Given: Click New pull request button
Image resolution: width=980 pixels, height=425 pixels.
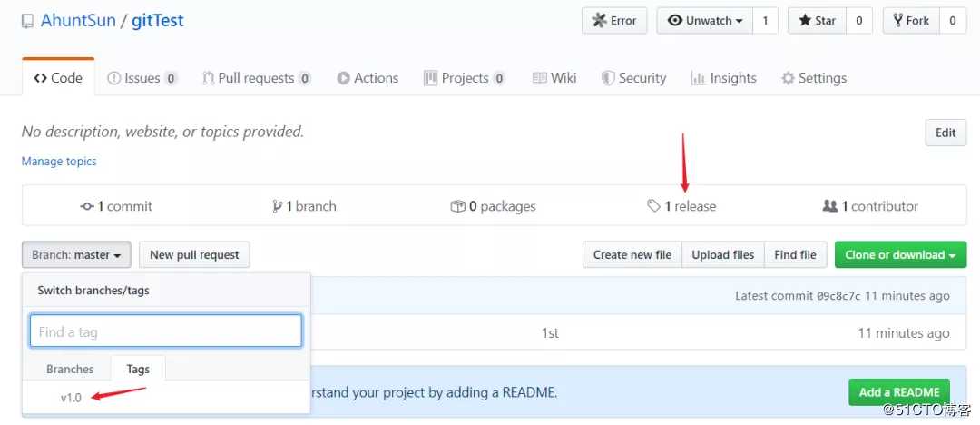Looking at the screenshot, I should coord(194,255).
